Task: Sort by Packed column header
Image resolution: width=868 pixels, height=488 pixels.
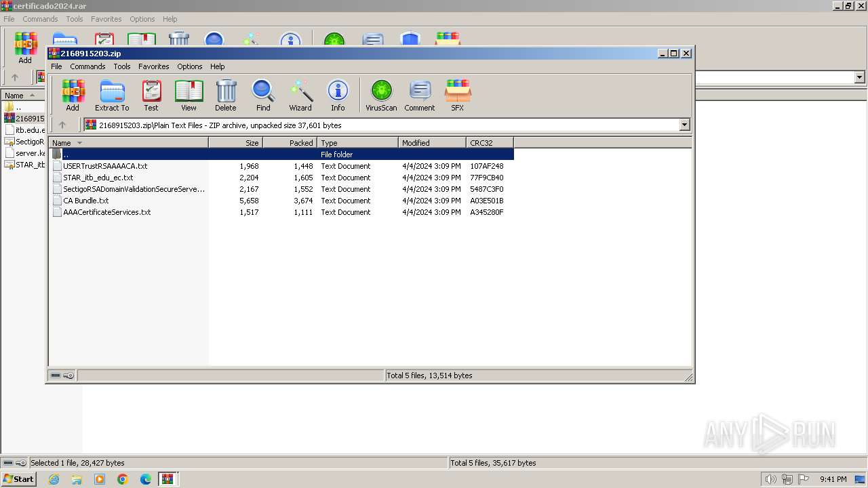Action: tap(290, 143)
